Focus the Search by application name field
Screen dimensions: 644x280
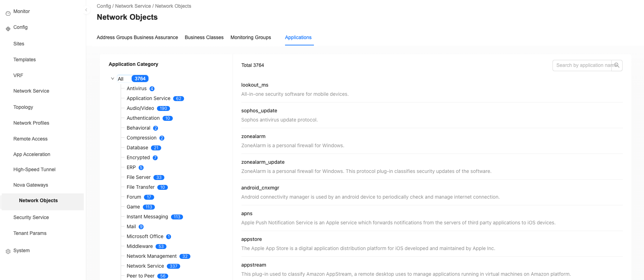coord(582,66)
